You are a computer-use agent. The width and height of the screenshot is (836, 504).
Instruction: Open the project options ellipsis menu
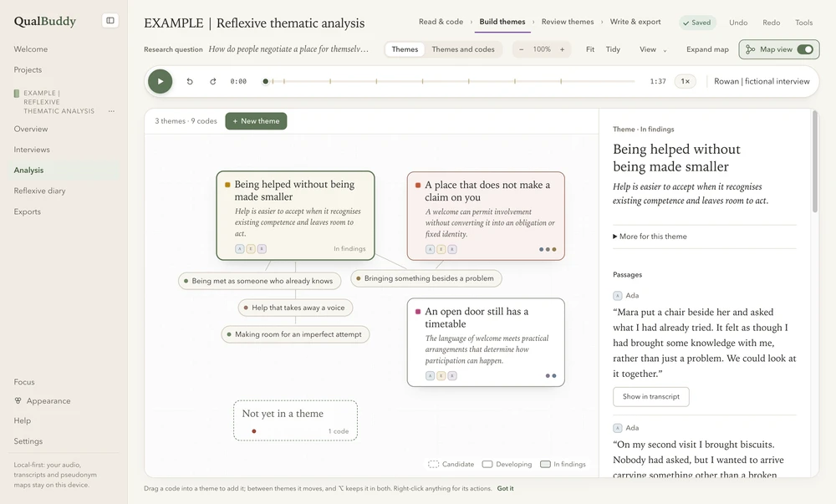(x=111, y=111)
